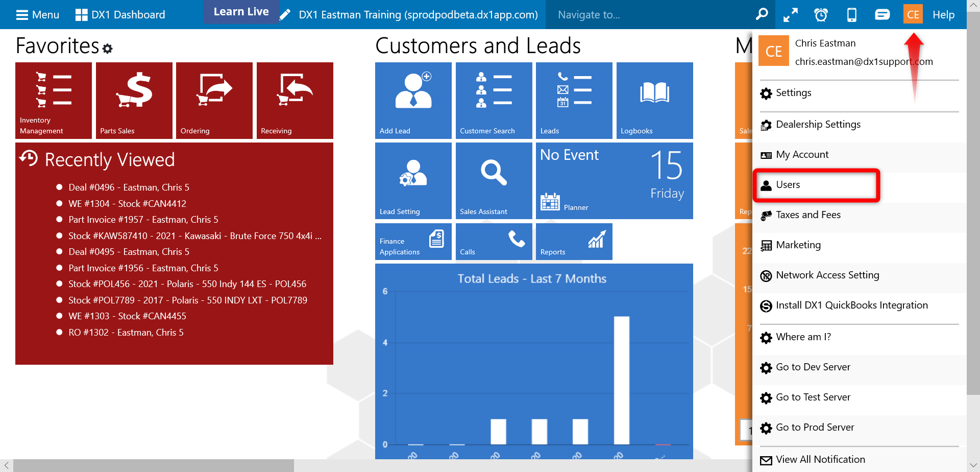Select Go to Dev Server
The height and width of the screenshot is (472, 980).
click(x=860, y=367)
